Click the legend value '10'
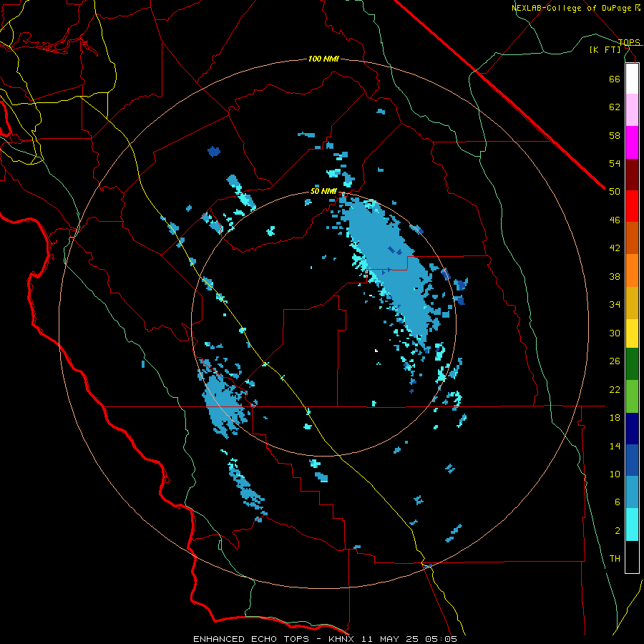Viewport: 644px width, 644px height. (x=615, y=474)
